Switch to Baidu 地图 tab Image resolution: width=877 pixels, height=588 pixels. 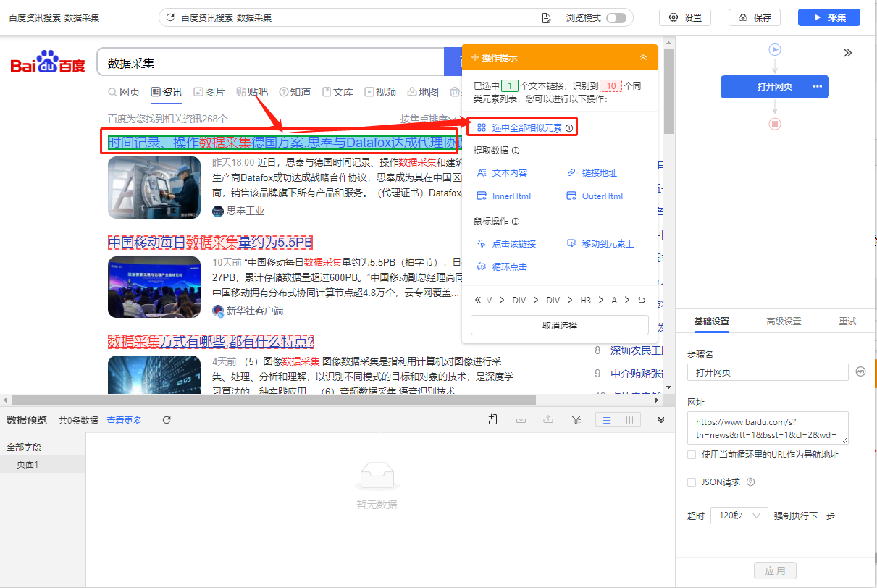click(x=423, y=92)
